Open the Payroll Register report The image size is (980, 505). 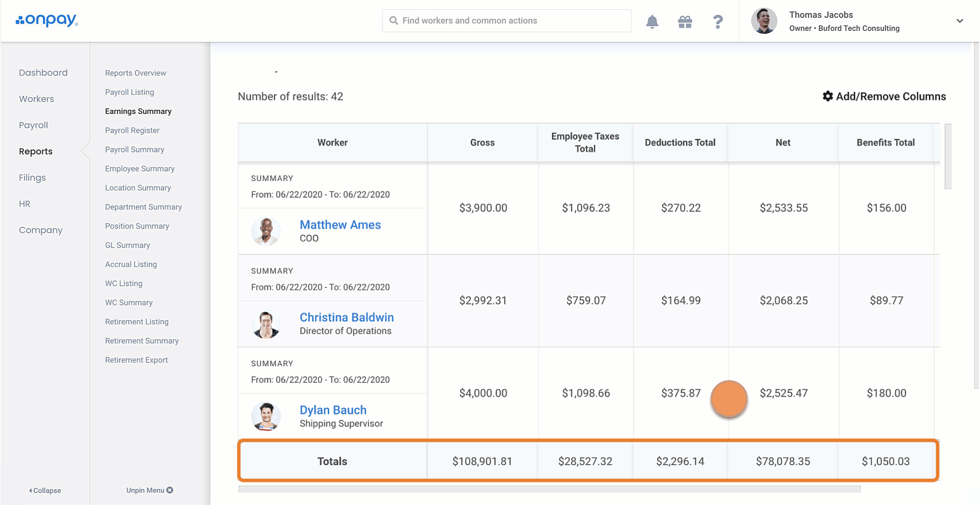click(x=132, y=130)
